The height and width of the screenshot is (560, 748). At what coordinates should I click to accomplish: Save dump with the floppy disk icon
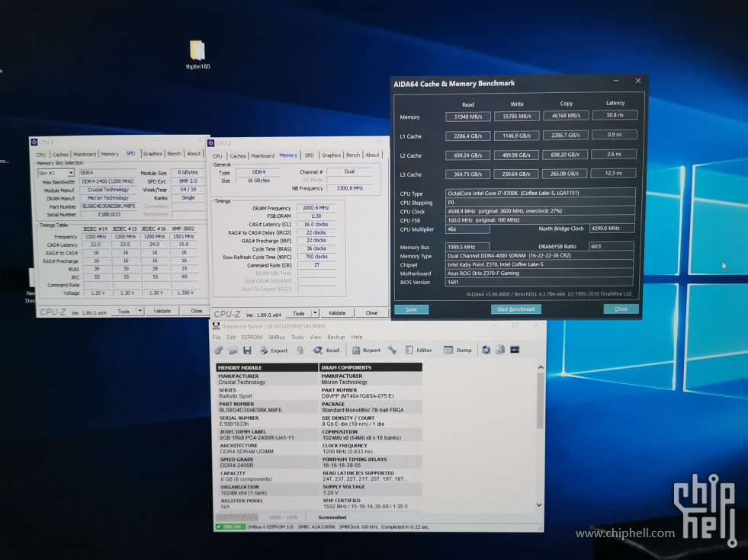click(x=247, y=350)
